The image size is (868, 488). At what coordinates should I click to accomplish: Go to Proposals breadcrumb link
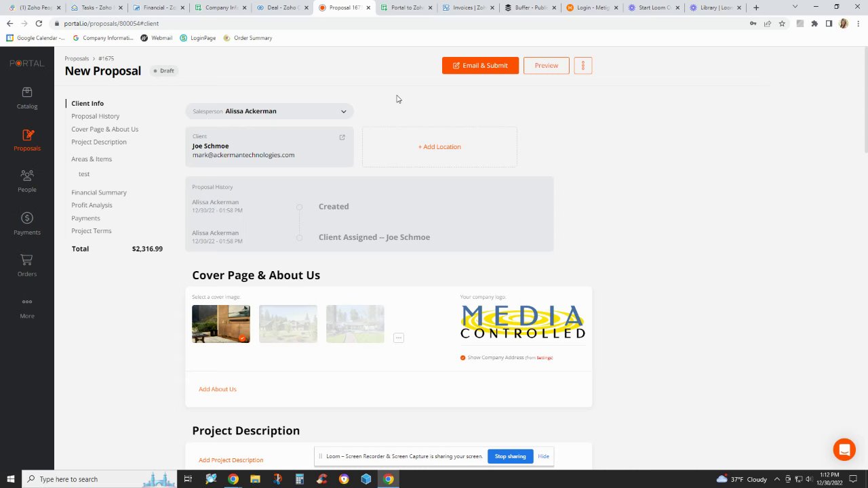pos(77,58)
